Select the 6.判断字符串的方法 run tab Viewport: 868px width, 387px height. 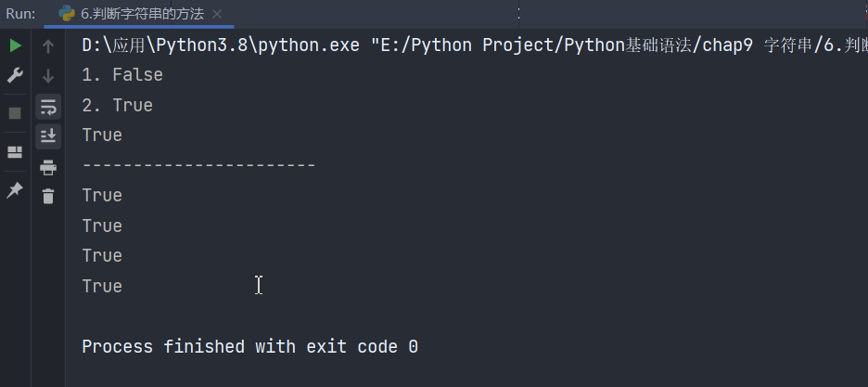(x=139, y=13)
